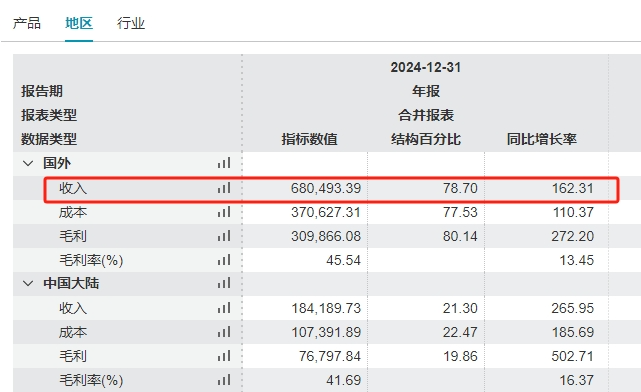
Task: Click the 年报 header text
Action: 426,91
